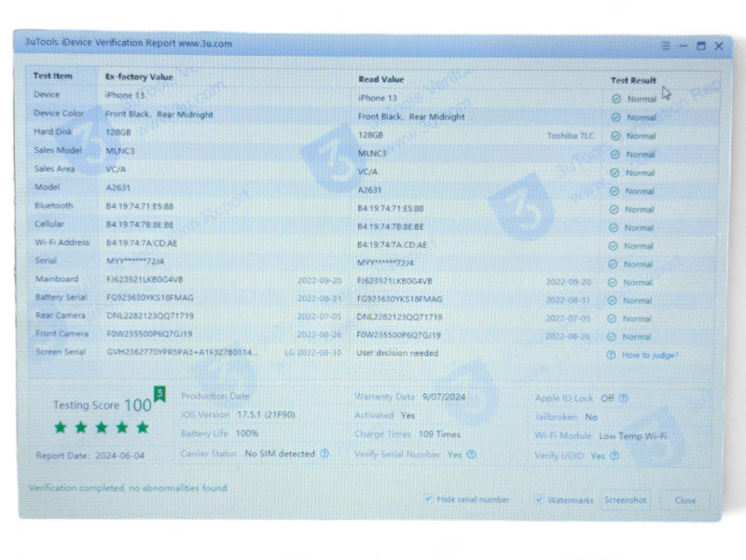Screen dimensions: 746x560
Task: Click the Normal check icon for Hard Disk row
Action: [615, 136]
